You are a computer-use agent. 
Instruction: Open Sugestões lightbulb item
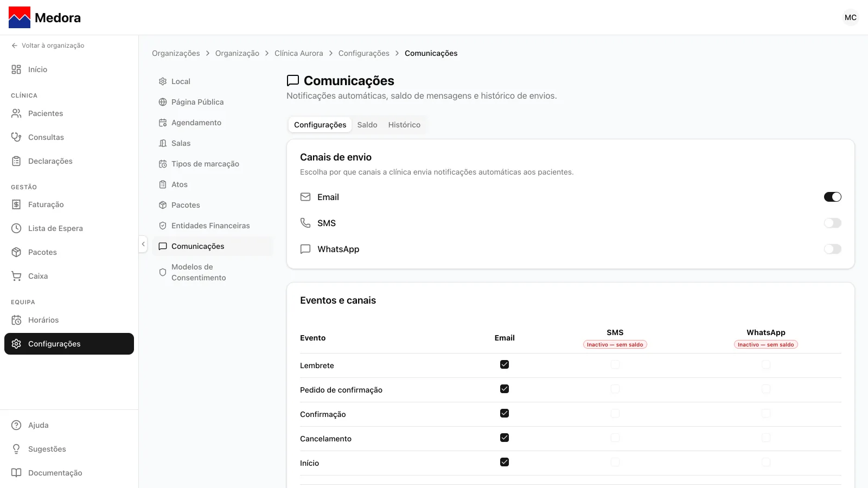coord(69,449)
